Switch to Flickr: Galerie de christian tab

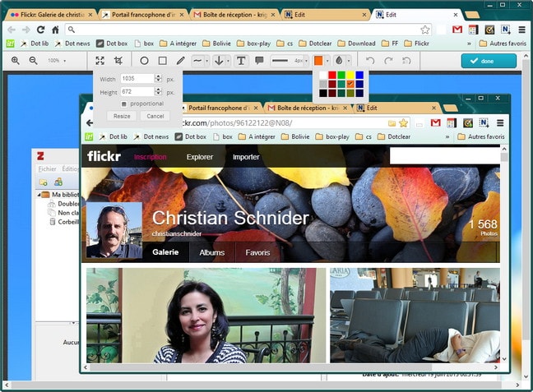pyautogui.click(x=51, y=15)
